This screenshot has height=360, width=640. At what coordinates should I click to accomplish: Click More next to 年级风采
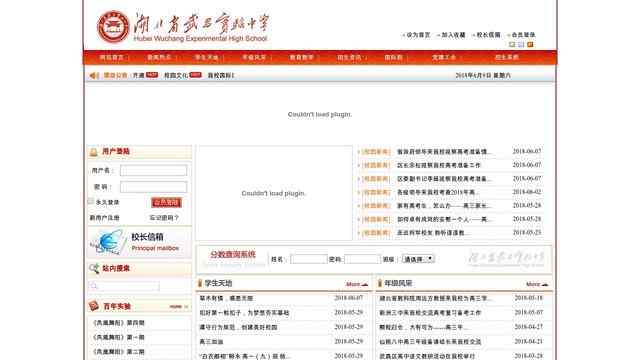pos(537,284)
